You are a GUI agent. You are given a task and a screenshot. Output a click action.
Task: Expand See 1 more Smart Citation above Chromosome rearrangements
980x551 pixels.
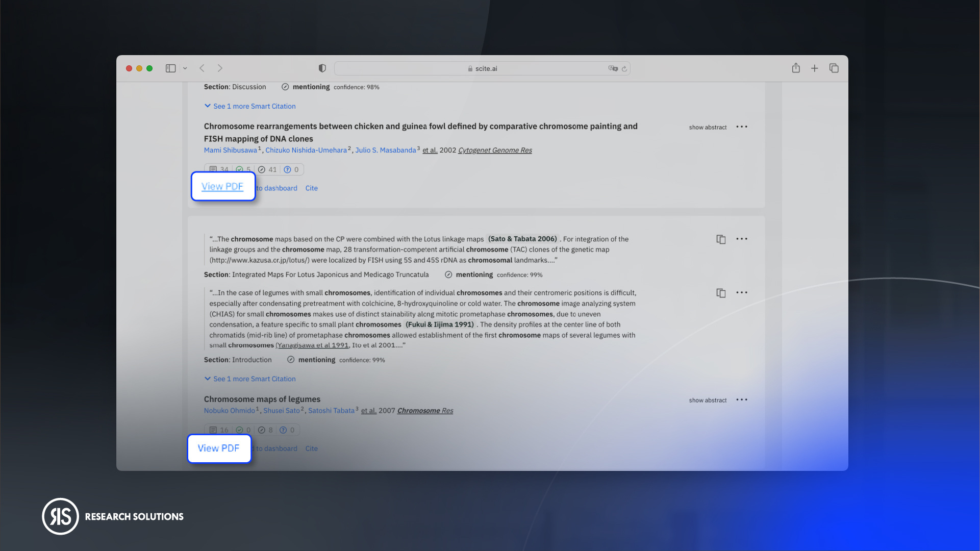[250, 106]
